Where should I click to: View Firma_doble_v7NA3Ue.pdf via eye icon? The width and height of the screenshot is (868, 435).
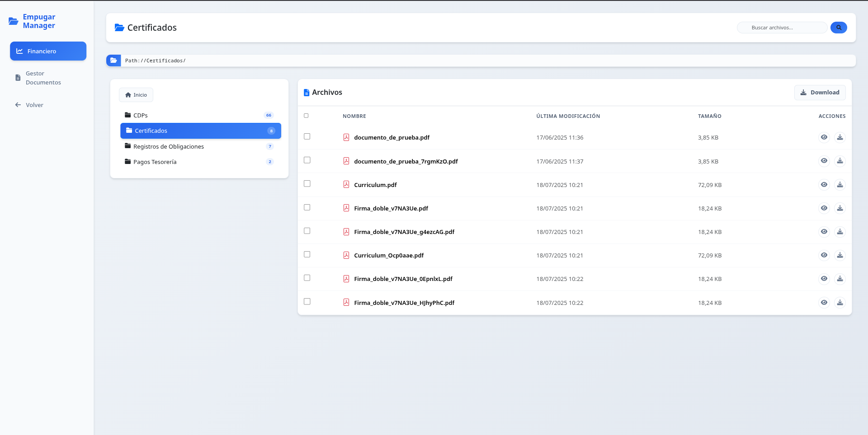tap(824, 208)
